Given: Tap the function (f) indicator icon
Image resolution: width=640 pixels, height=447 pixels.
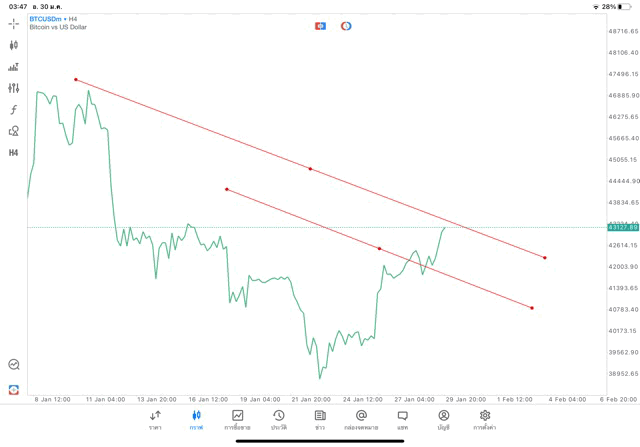Looking at the screenshot, I should tap(14, 109).
